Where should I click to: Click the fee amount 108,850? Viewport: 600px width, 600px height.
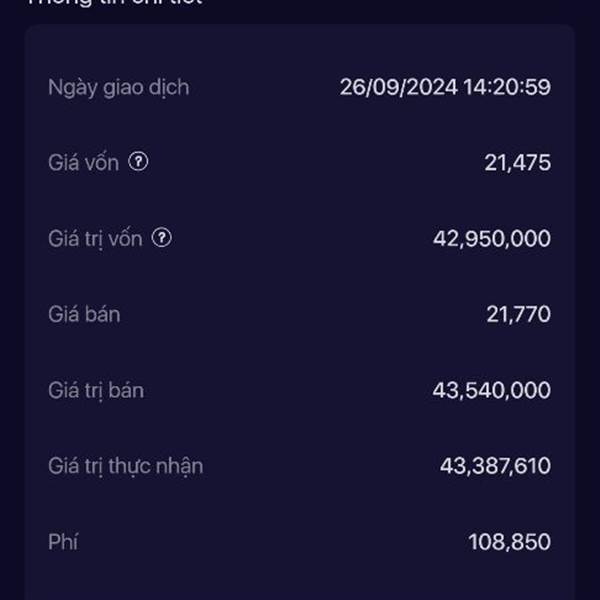pos(510,542)
